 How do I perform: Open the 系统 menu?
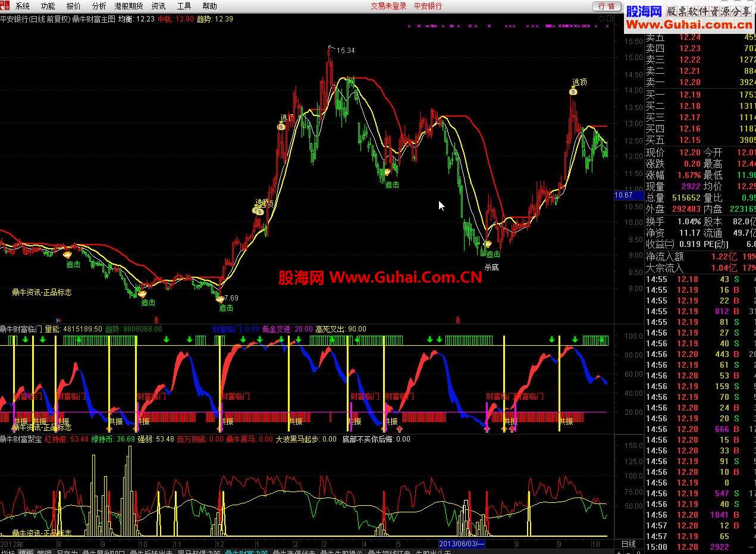(23, 6)
